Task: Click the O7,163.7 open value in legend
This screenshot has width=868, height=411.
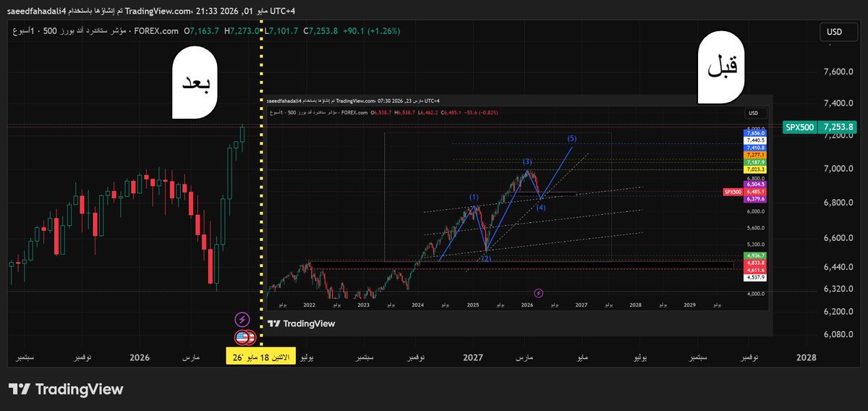Action: 203,32
